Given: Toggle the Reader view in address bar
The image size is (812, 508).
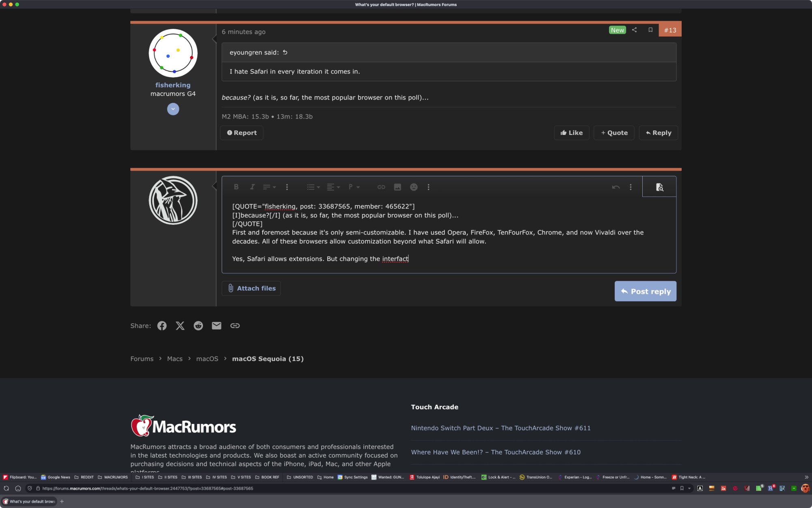Looking at the screenshot, I should (673, 488).
